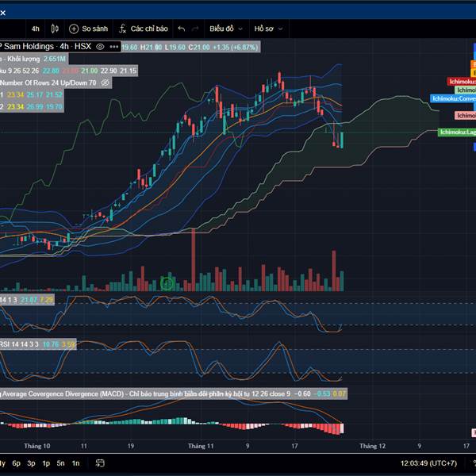Select the 5n time range
This screenshot has width=476, height=476.
pos(61,463)
